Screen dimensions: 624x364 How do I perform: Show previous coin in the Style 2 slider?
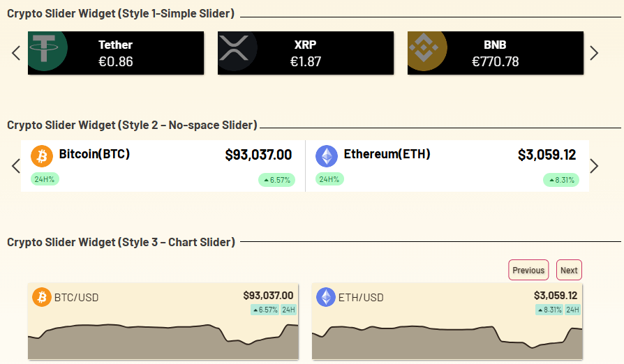coord(16,166)
